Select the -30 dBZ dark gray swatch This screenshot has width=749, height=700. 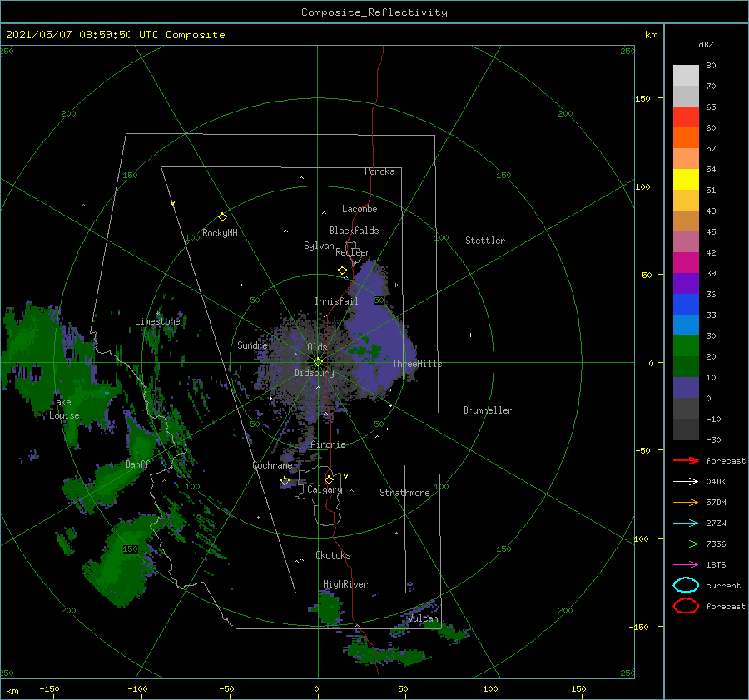[x=686, y=429]
